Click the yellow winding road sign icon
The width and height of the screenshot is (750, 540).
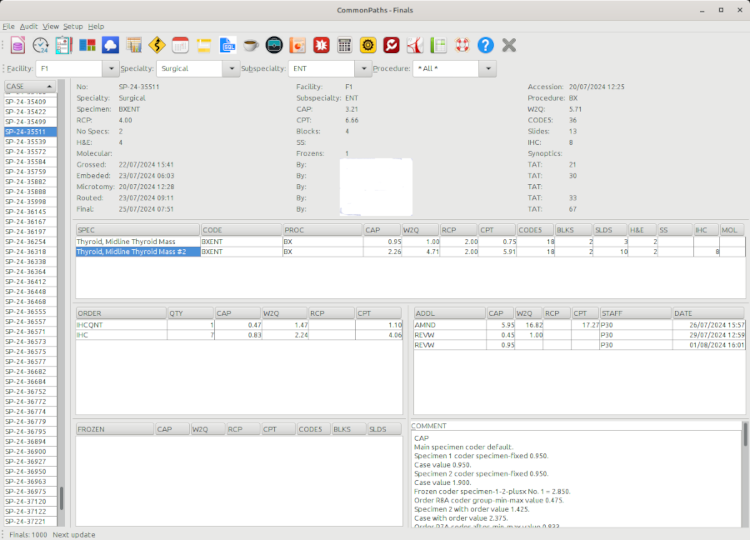coord(157,45)
